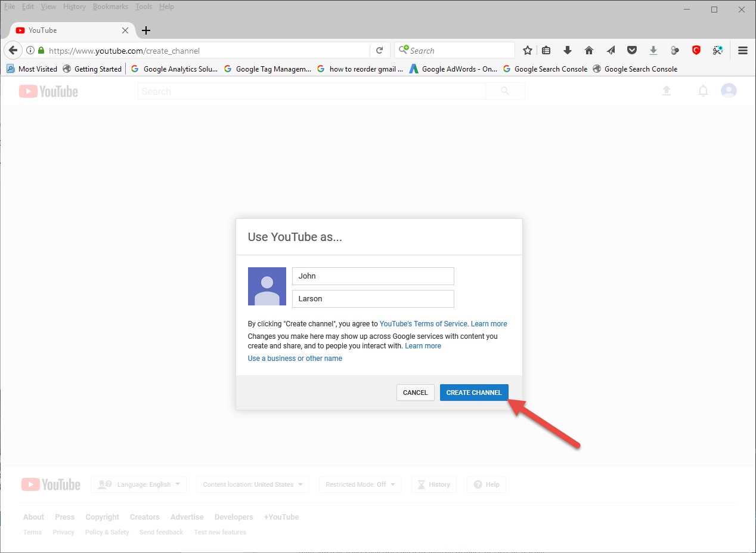Screen dimensions: 756x553
Task: Click the last name field containing Larson
Action: (x=373, y=299)
